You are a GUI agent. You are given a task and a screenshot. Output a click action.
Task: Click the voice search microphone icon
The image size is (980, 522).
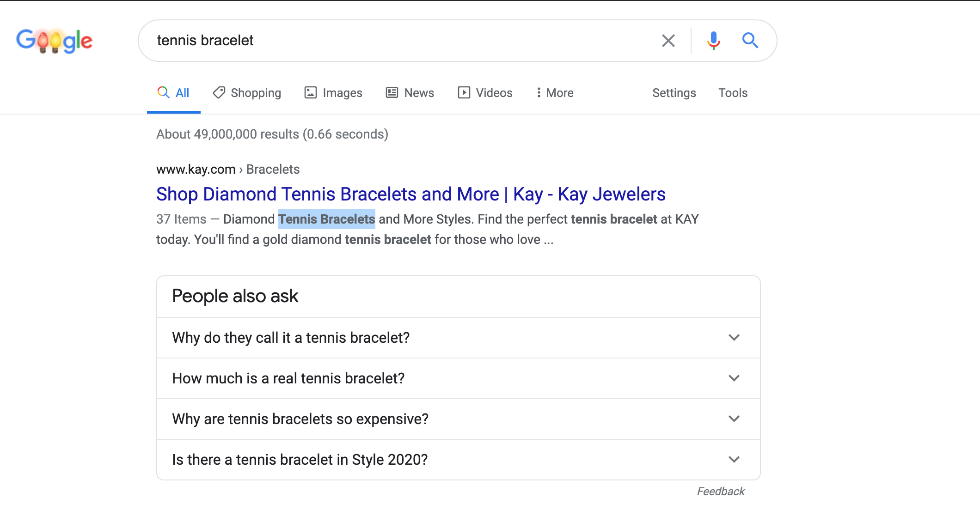coord(714,40)
